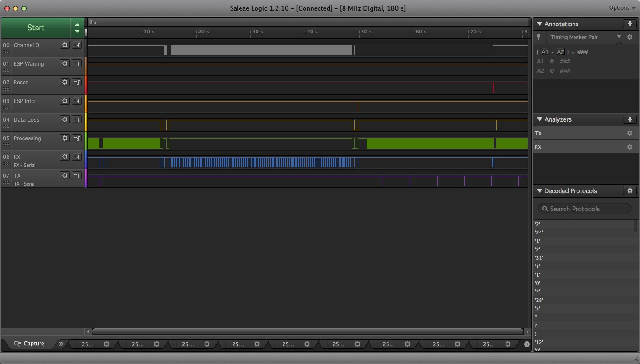Open TX analyzer settings gear
The width and height of the screenshot is (640, 364).
[629, 133]
